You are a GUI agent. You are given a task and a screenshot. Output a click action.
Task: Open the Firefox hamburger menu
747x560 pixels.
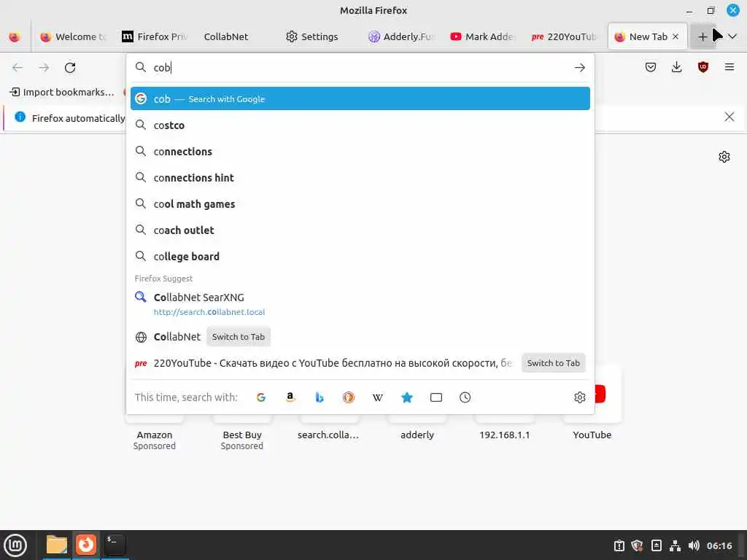[x=729, y=67]
